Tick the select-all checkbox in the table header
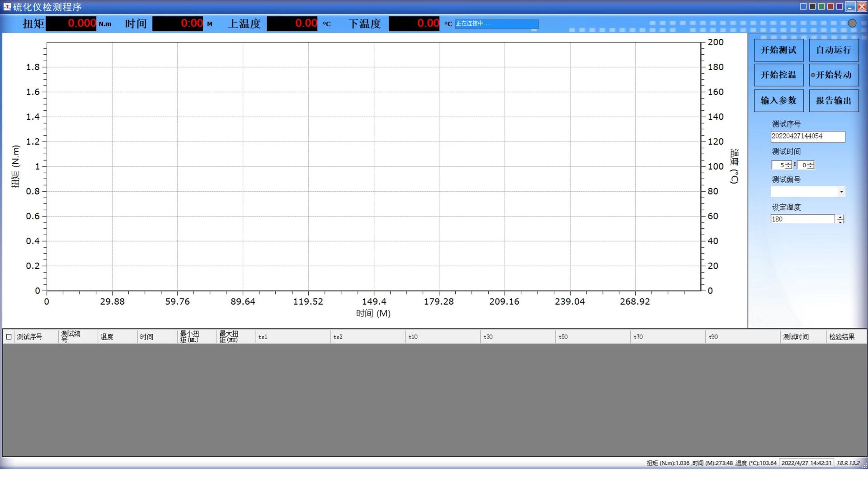This screenshot has height=487, width=868. pyautogui.click(x=9, y=336)
